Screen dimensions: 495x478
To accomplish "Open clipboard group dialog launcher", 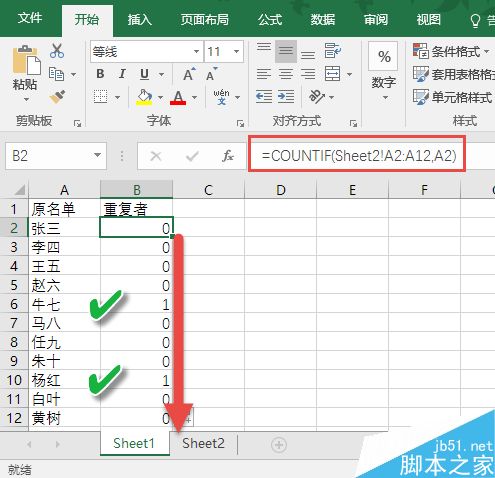I will [77, 124].
